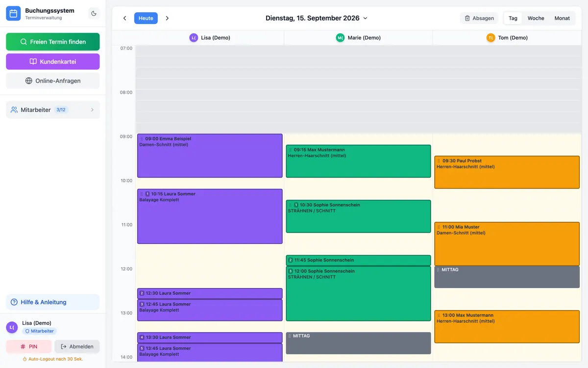588x368 pixels.
Task: Click step badge 3 on 12:45 Laura Sommer
Action: [142, 304]
